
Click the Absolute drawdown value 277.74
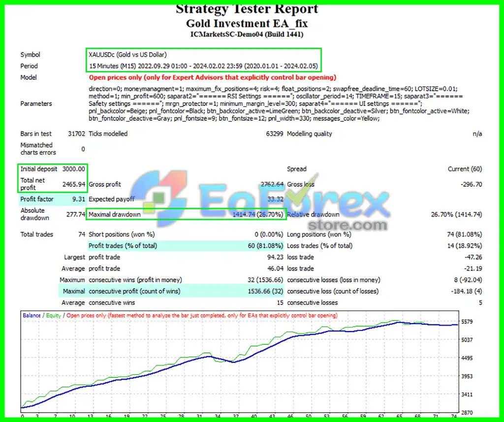[75, 214]
